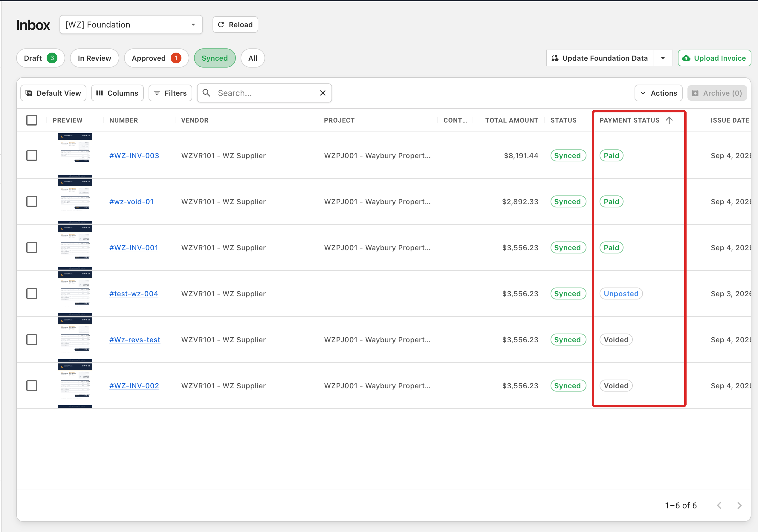Click the Archive (0) button
Image resolution: width=758 pixels, height=532 pixels.
(x=717, y=93)
